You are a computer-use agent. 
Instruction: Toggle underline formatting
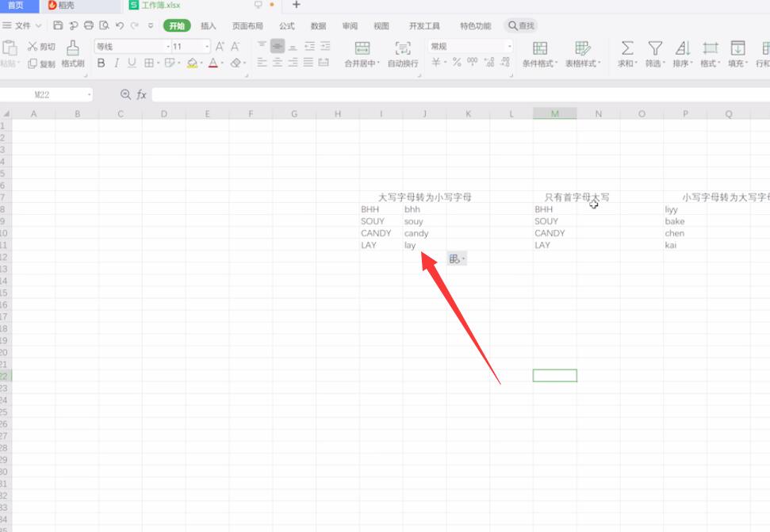(x=132, y=63)
